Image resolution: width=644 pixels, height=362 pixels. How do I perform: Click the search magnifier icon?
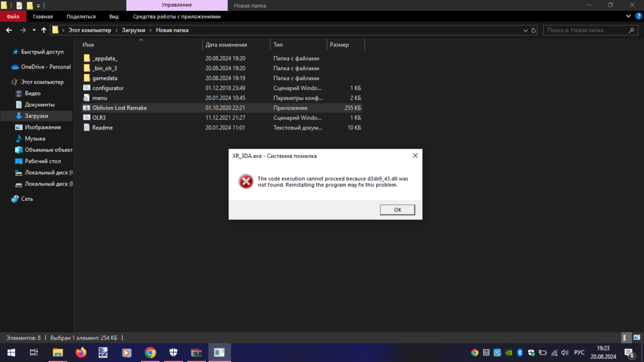tap(632, 30)
